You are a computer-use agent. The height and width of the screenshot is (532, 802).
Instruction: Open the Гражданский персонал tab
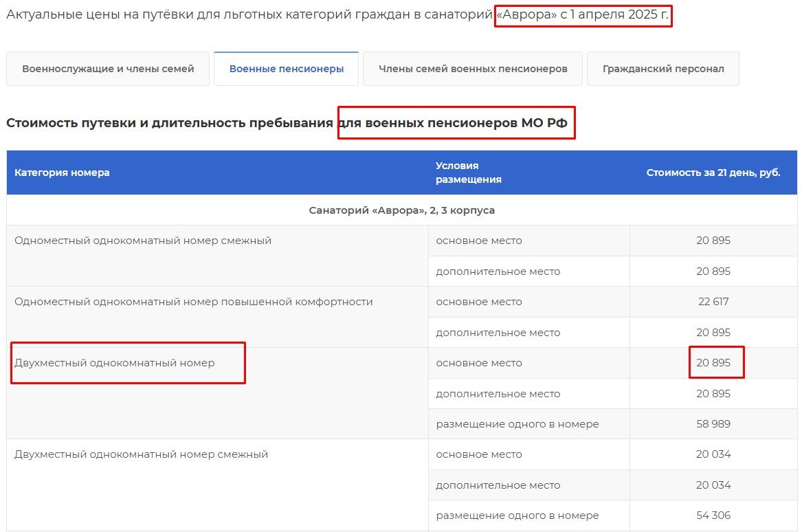pyautogui.click(x=662, y=69)
